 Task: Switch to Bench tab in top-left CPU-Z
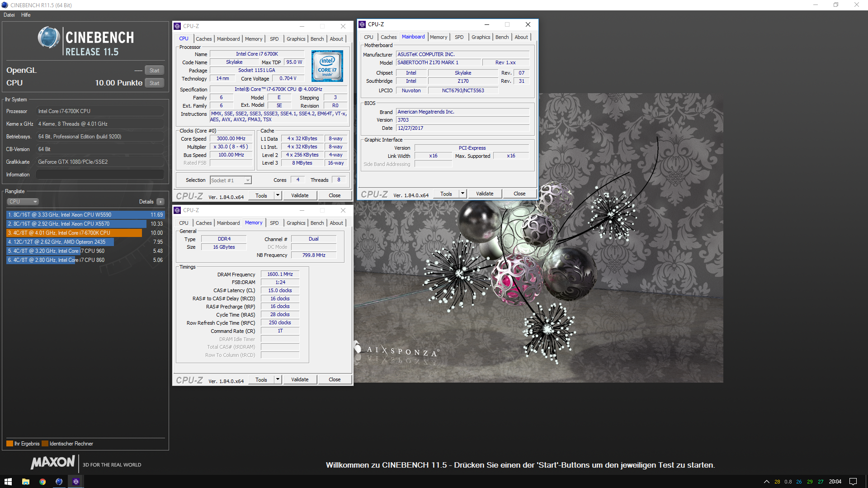[x=317, y=39]
